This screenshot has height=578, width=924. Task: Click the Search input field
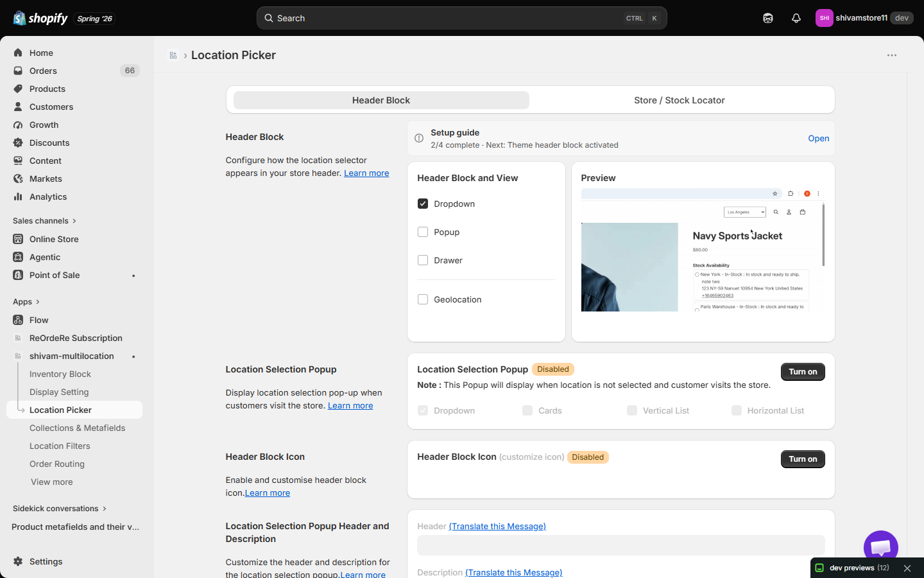462,18
